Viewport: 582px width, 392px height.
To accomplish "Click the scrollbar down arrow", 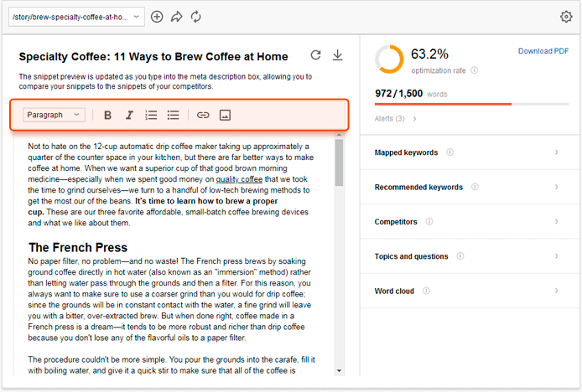I will [x=339, y=370].
